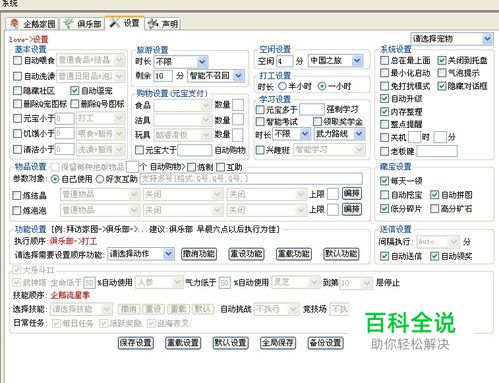Click the 食品 数量 quantity field

[238, 105]
